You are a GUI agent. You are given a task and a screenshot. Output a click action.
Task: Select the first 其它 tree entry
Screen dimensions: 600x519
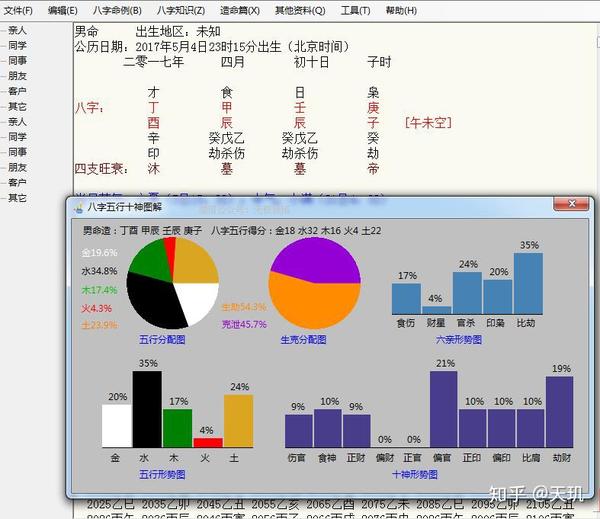17,106
